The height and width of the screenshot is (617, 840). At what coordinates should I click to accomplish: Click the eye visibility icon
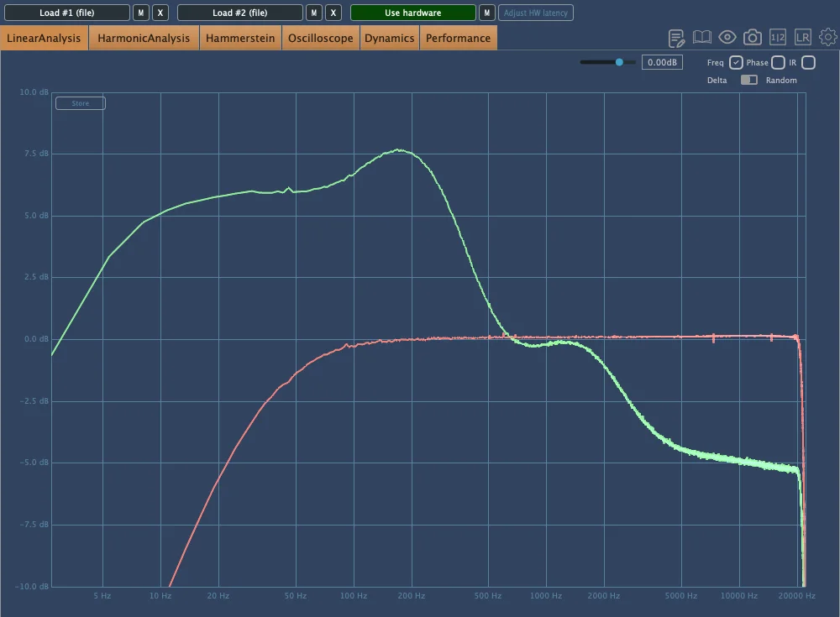727,38
